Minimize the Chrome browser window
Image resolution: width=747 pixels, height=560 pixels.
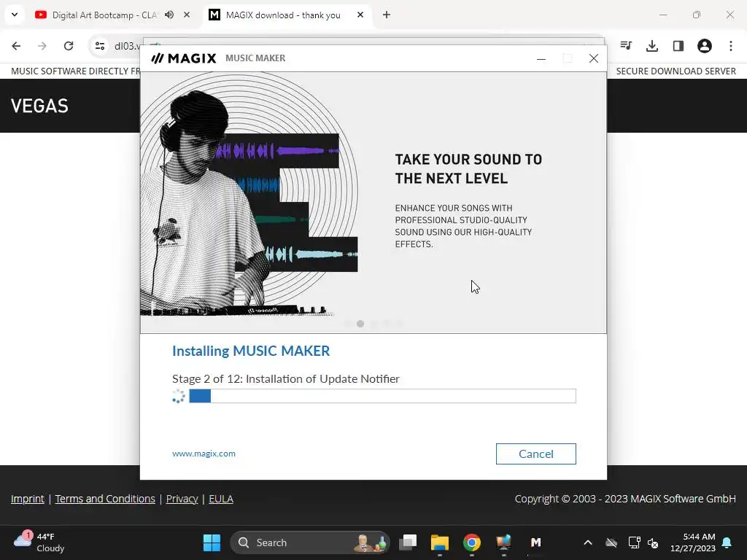coord(663,15)
